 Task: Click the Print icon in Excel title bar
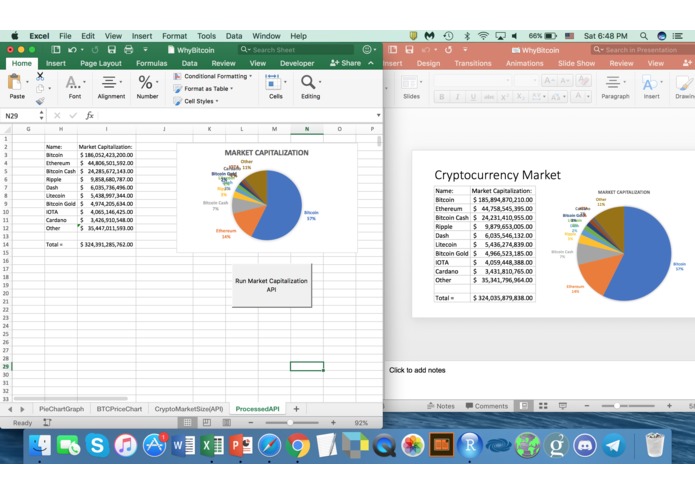pyautogui.click(x=129, y=50)
